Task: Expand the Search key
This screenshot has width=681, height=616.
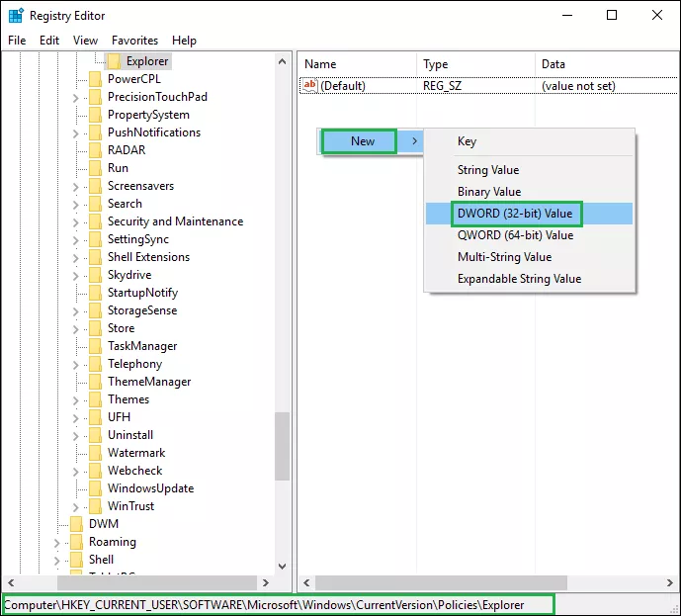Action: (x=75, y=205)
